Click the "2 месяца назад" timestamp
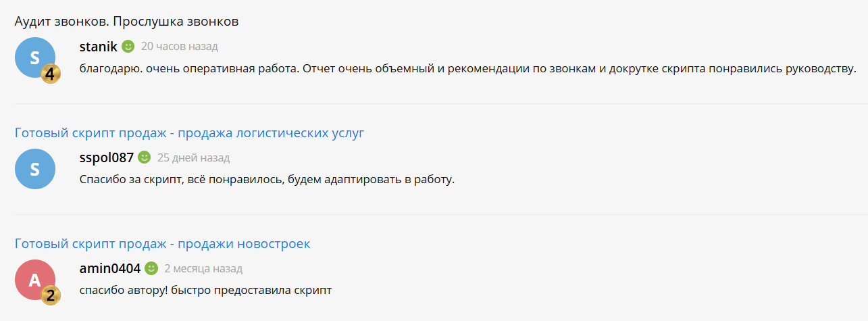Image resolution: width=868 pixels, height=321 pixels. 203,268
